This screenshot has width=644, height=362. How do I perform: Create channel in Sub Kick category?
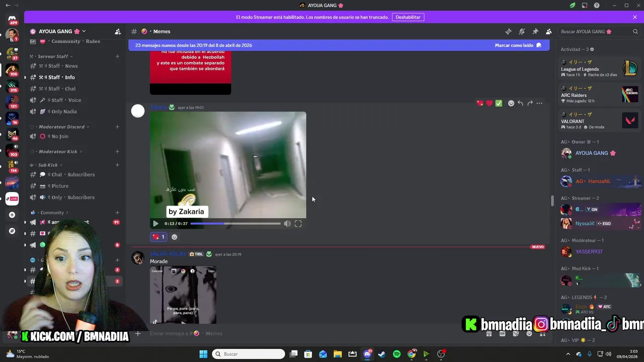117,165
